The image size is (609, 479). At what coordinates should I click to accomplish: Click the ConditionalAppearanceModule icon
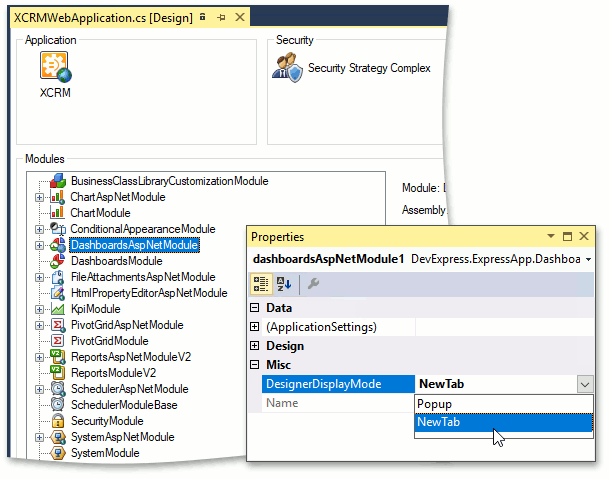[x=58, y=229]
